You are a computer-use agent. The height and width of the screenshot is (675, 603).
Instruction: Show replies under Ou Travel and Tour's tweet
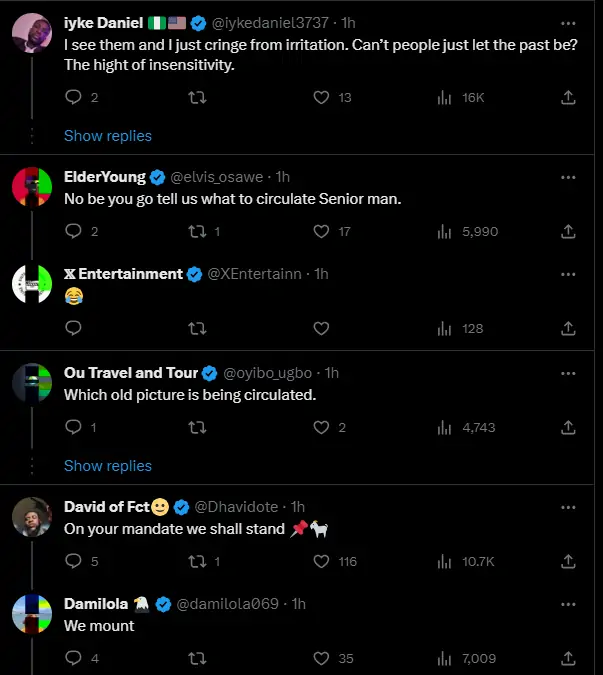108,465
